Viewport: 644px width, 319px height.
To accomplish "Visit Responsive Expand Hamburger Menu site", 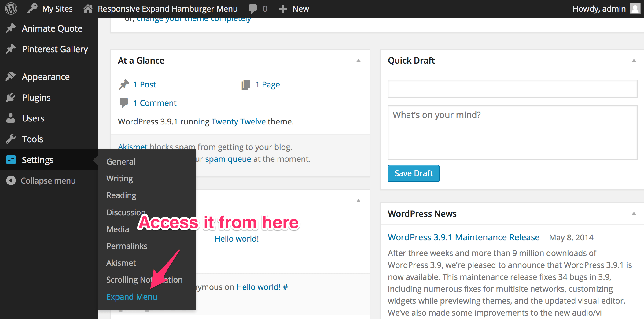I will click(x=167, y=9).
